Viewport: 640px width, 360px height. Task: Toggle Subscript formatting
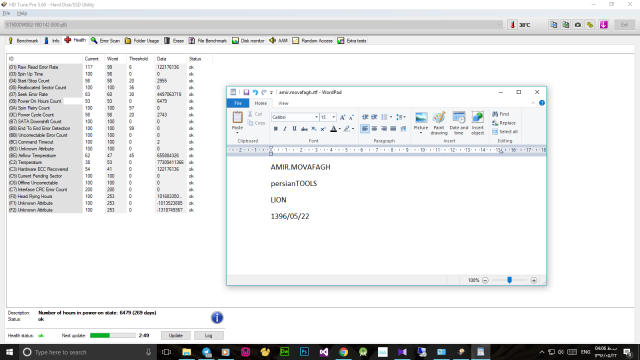pos(313,129)
